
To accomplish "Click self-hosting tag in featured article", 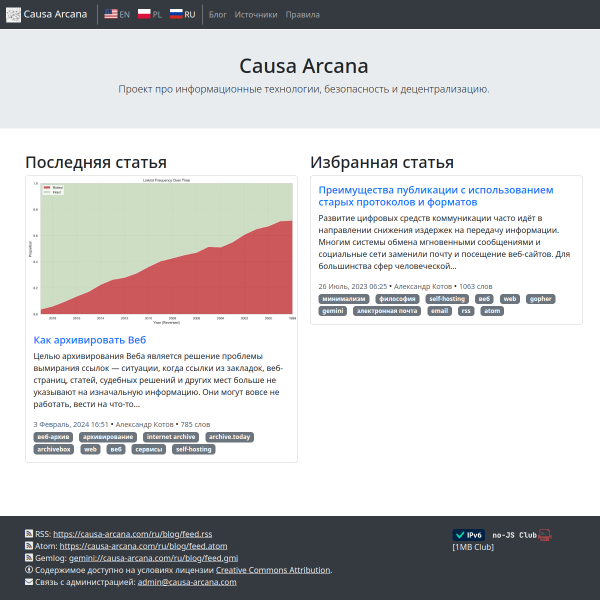I will pyautogui.click(x=447, y=299).
